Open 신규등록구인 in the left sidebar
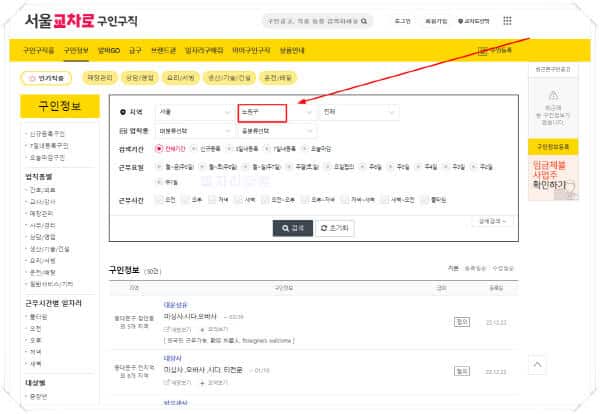The height and width of the screenshot is (414, 600). click(47, 134)
